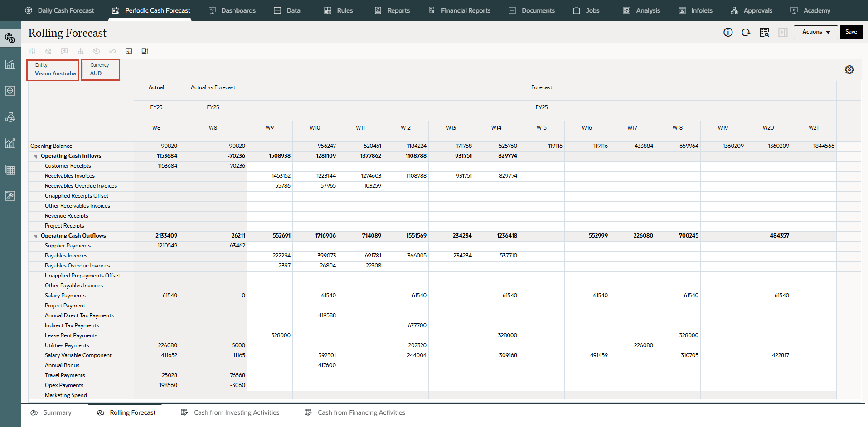Viewport: 868px width, 427px height.
Task: Switch to the Summary bottom tab
Action: 51,412
